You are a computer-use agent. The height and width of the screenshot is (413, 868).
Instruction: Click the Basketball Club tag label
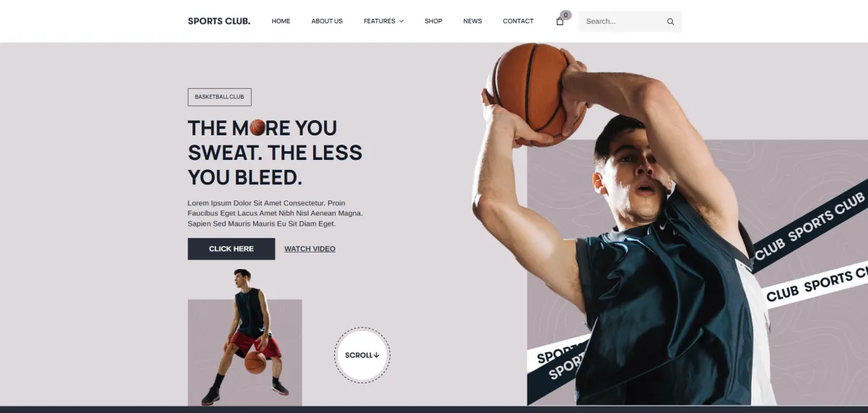[x=219, y=97]
